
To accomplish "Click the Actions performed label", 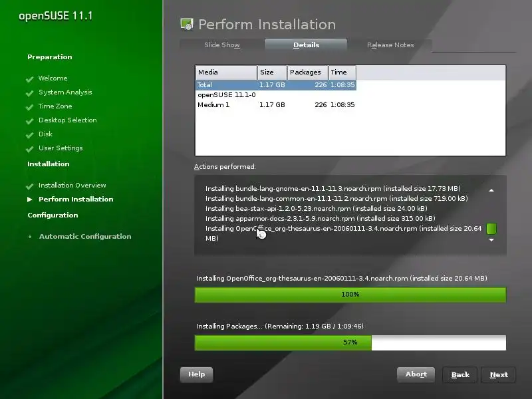I will tap(225, 167).
